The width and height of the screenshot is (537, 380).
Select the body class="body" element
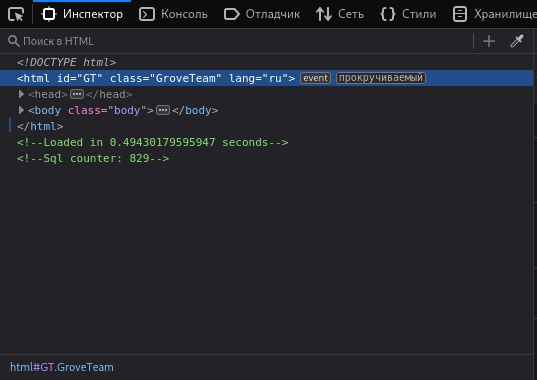point(91,110)
